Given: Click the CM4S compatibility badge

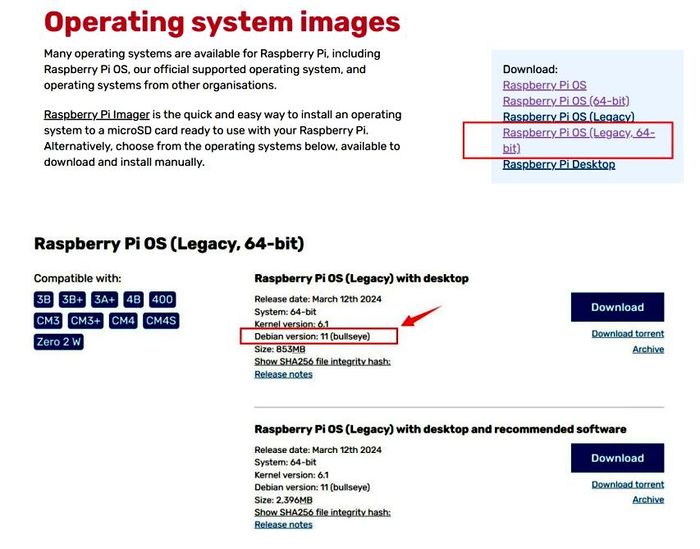Looking at the screenshot, I should [160, 320].
